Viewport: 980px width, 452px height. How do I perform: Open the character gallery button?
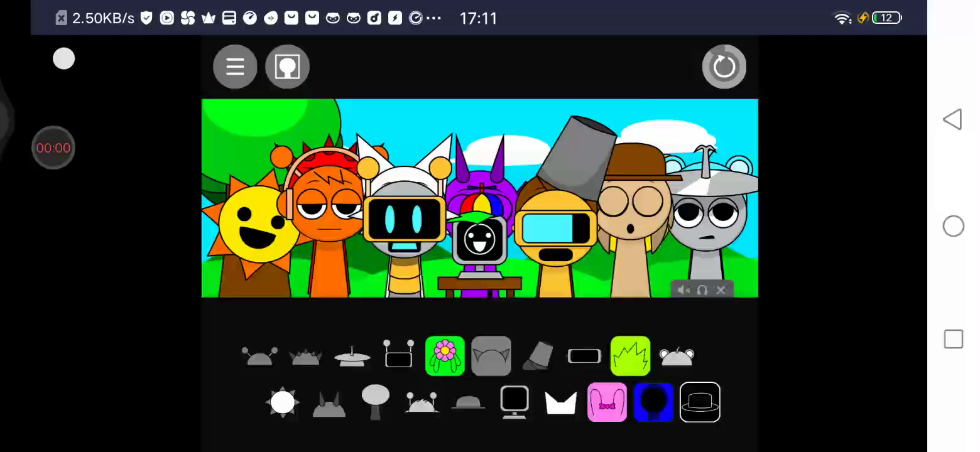(287, 67)
